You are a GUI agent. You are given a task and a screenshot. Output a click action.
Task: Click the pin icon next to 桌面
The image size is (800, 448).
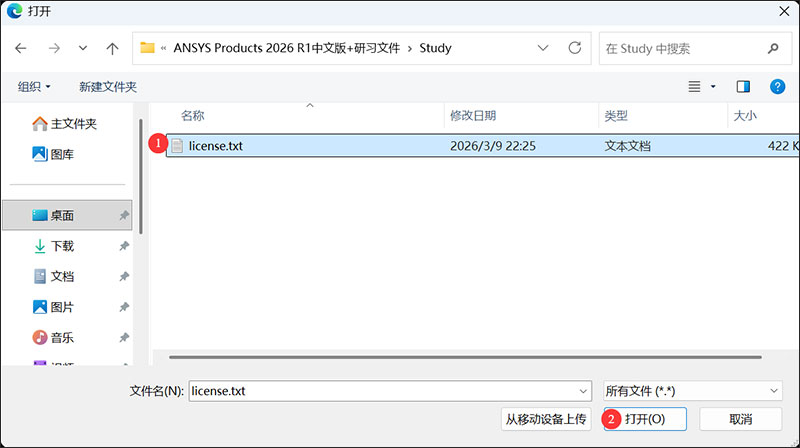tap(124, 215)
